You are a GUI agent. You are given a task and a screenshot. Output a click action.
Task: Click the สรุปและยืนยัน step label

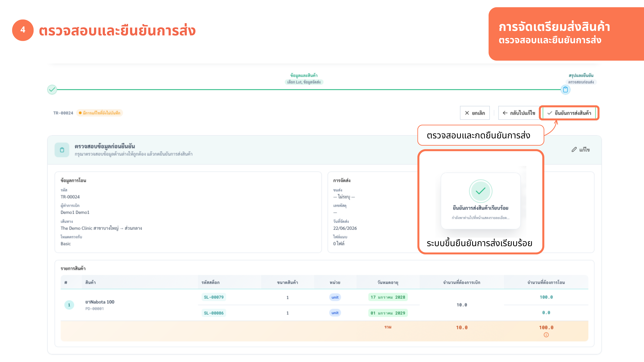coord(581,75)
